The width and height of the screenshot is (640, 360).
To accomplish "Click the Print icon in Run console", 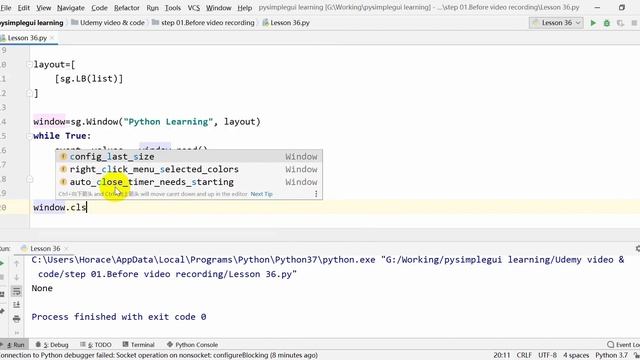I will click(17, 319).
